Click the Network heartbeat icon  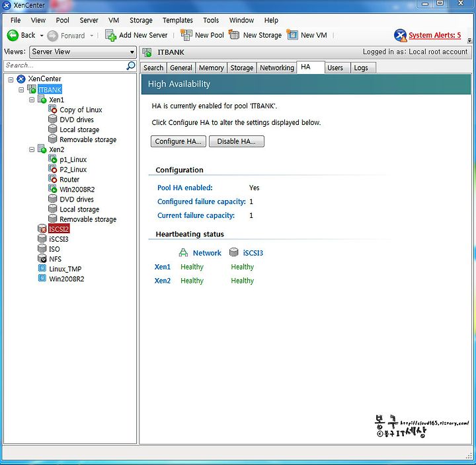183,253
